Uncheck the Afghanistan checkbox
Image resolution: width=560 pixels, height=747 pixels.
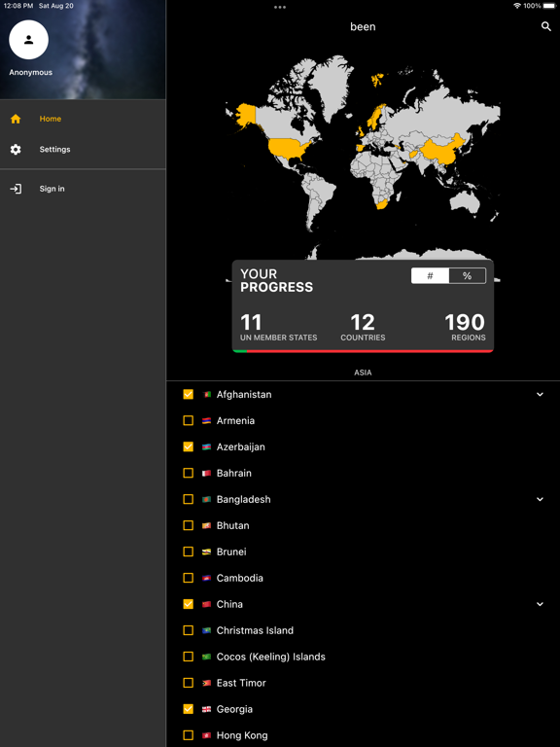188,395
